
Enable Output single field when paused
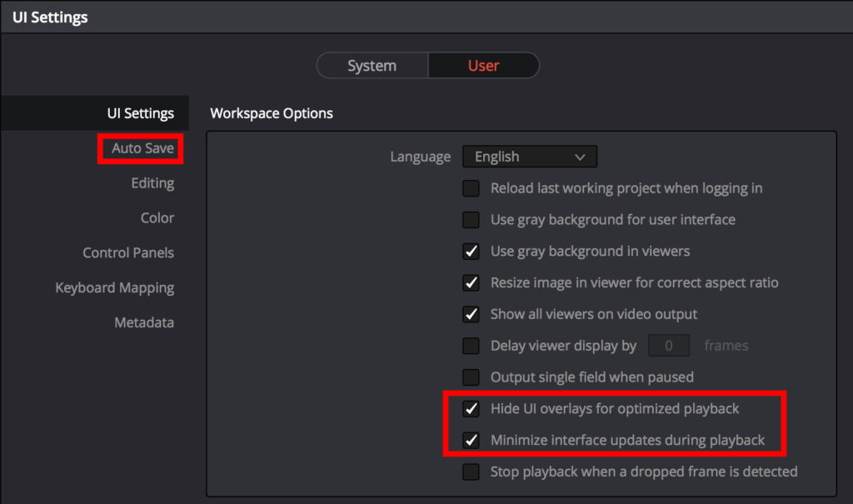click(x=471, y=377)
